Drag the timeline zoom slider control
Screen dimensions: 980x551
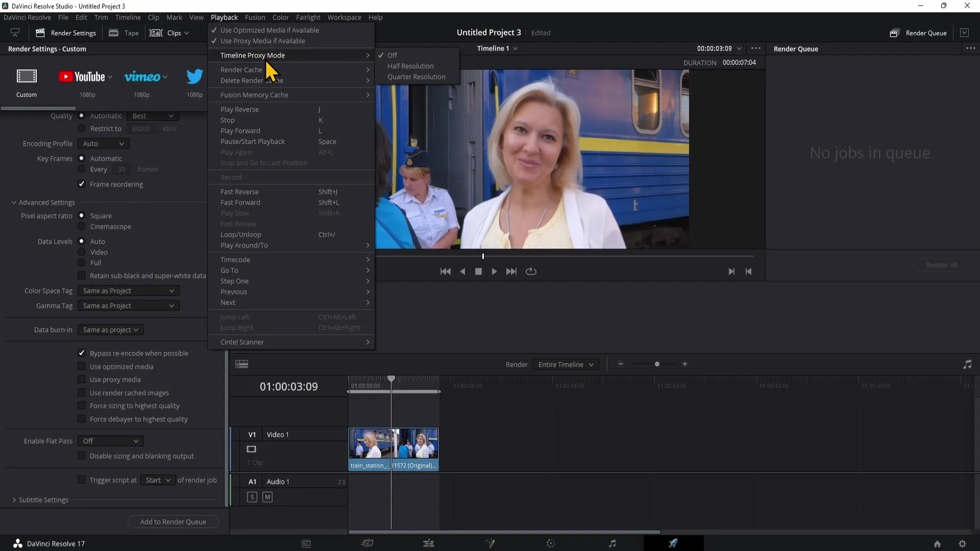[657, 364]
